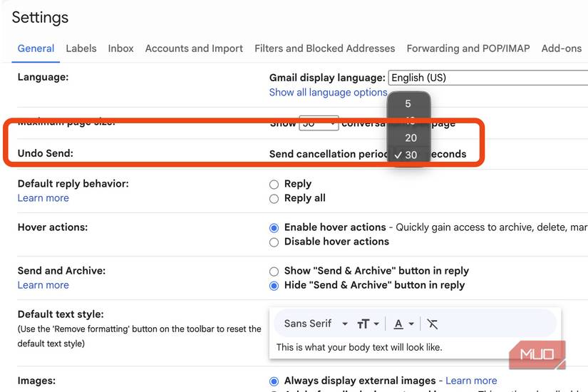
Task: Select Enable hover actions option
Action: pos(274,228)
